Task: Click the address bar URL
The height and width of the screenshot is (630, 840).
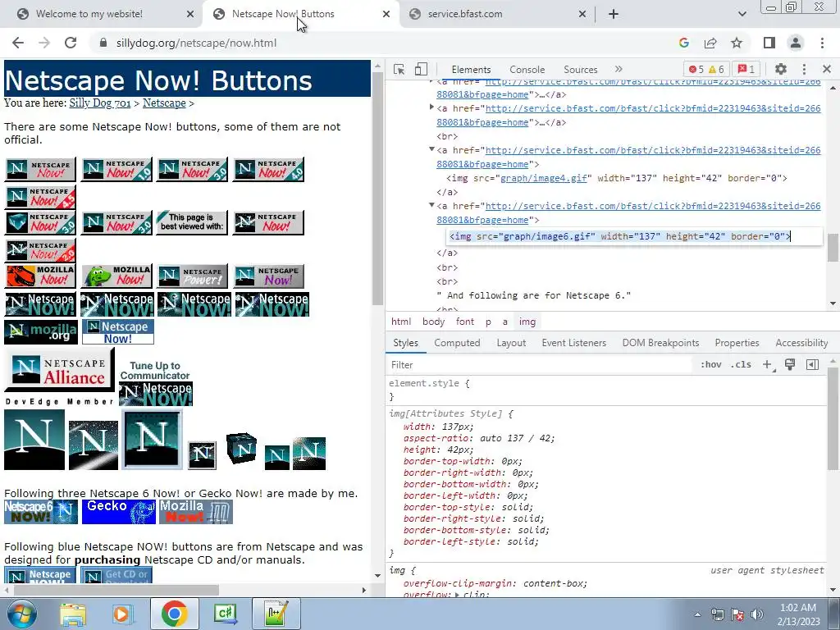Action: (196, 43)
